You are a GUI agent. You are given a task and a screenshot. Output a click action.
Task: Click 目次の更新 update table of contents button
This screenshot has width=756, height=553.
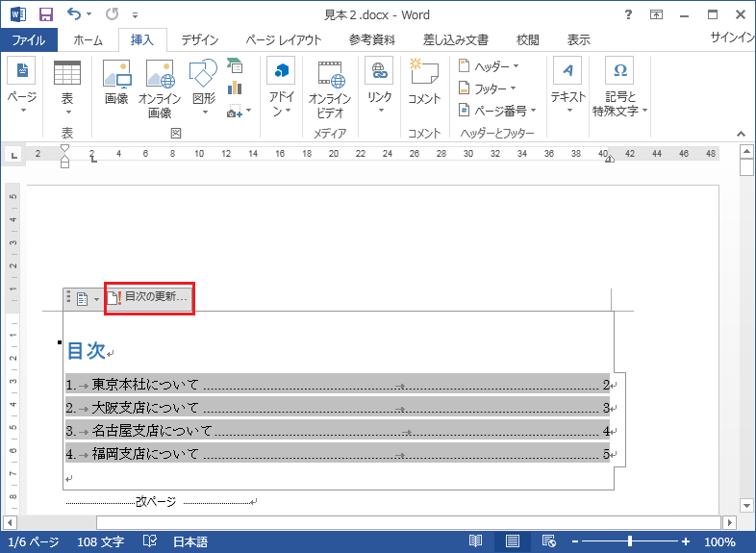149,297
